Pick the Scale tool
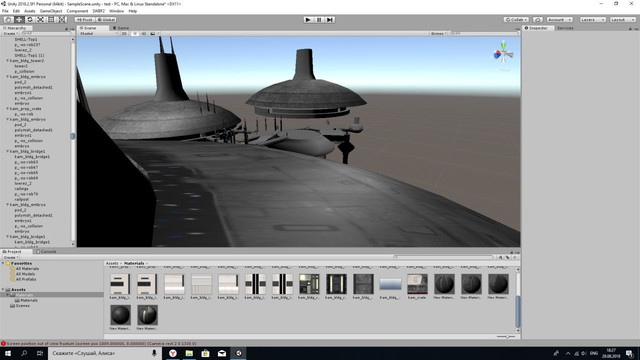Screen dimensions: 640x360 coord(40,20)
